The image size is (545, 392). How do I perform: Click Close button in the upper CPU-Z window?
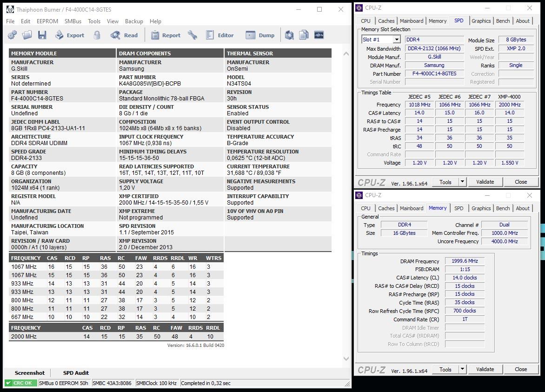521,182
